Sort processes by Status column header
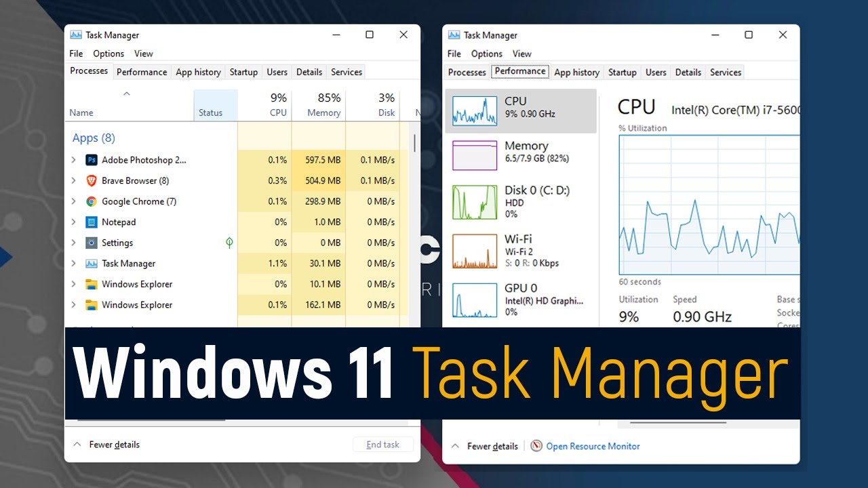868x488 pixels. click(216, 105)
